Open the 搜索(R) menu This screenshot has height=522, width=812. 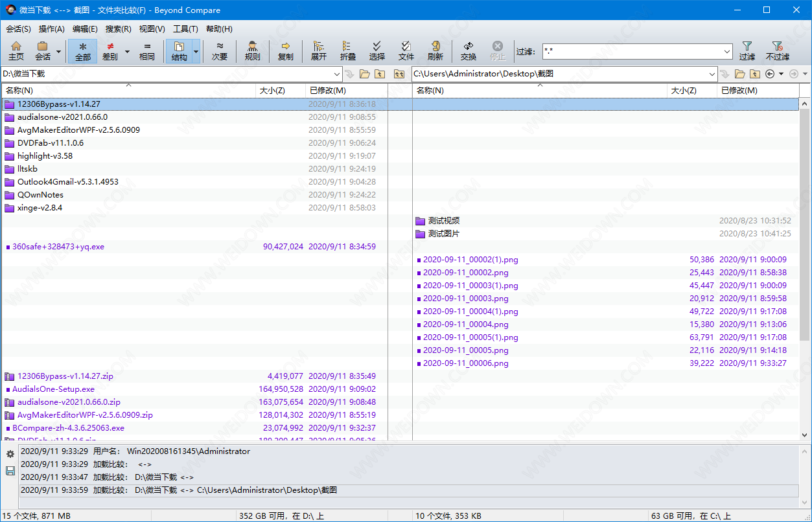tap(119, 29)
